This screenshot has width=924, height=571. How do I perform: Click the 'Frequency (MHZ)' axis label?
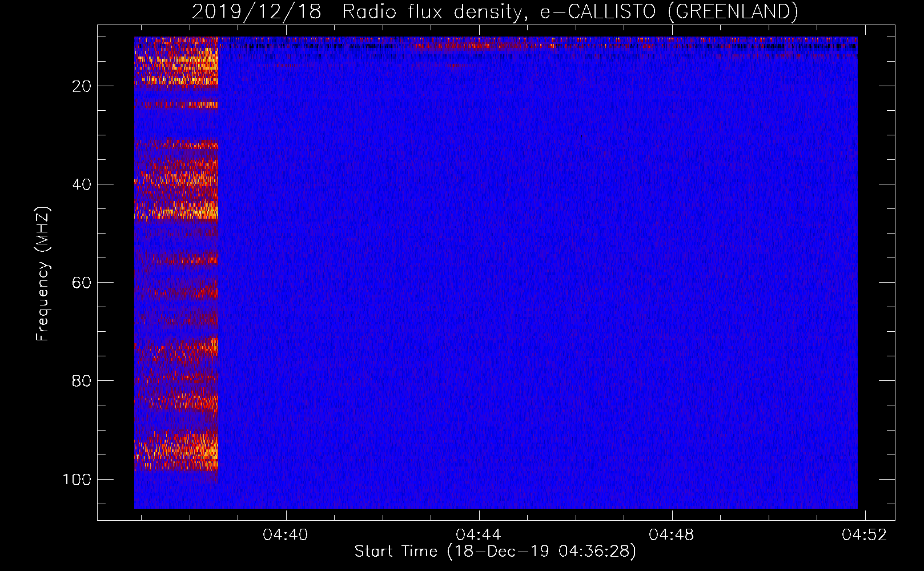(x=43, y=274)
